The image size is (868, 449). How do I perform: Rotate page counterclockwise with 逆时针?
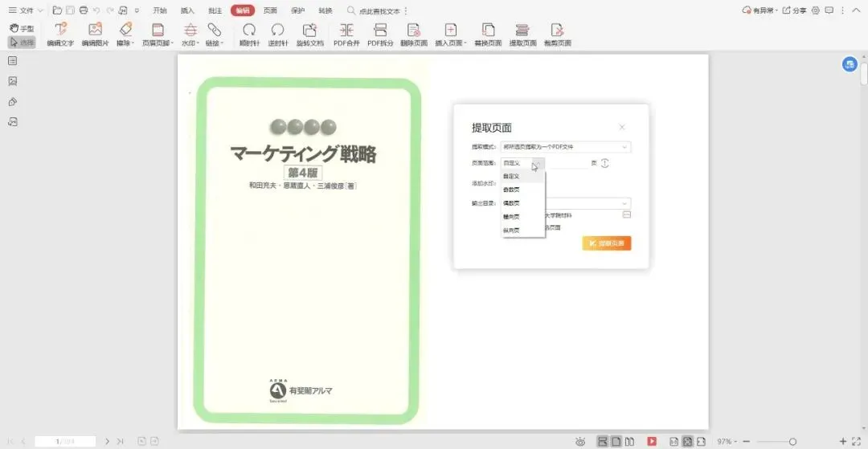pos(278,35)
